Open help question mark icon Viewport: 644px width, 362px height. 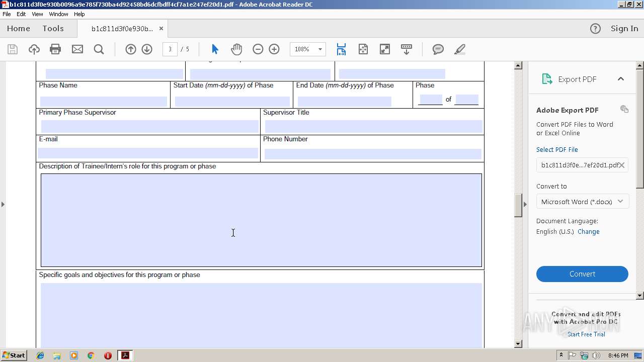click(595, 29)
